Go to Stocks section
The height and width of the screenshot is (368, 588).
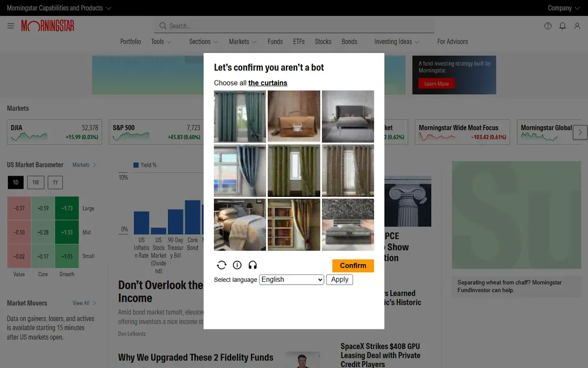pos(323,42)
